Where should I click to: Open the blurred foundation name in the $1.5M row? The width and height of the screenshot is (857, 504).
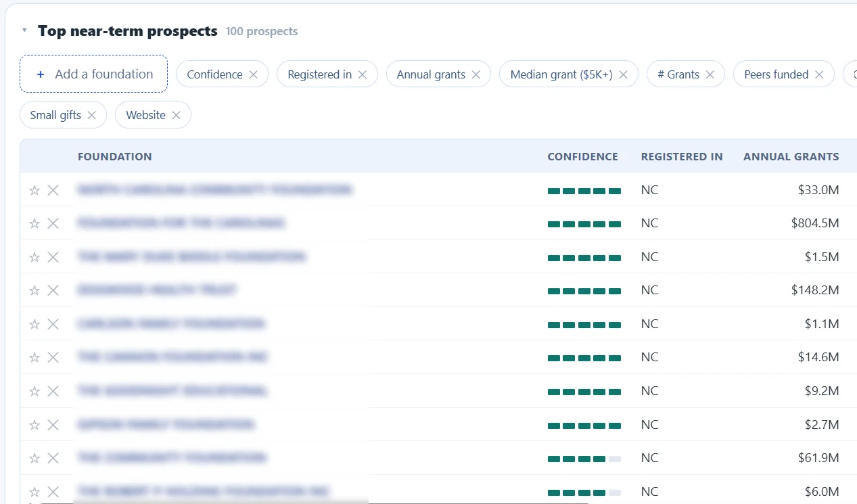pos(191,257)
